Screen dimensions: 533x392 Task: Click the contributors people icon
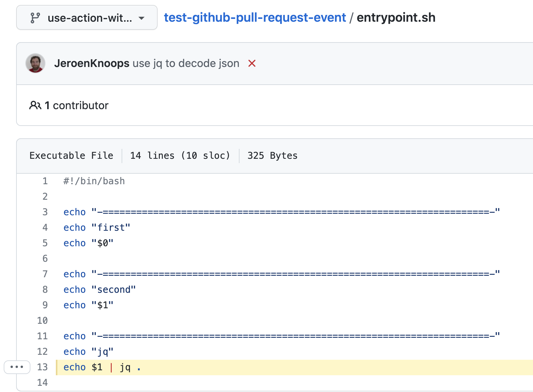[x=35, y=105]
